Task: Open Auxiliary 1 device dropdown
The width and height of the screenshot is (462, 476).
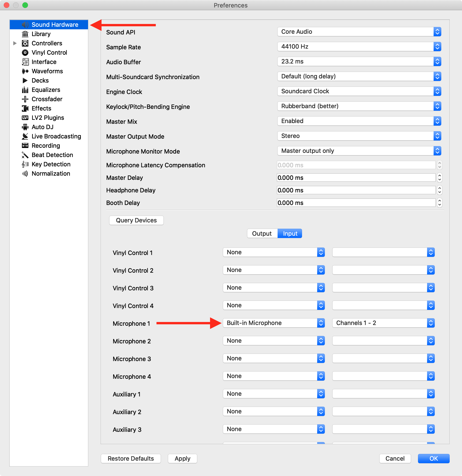Action: (x=274, y=393)
